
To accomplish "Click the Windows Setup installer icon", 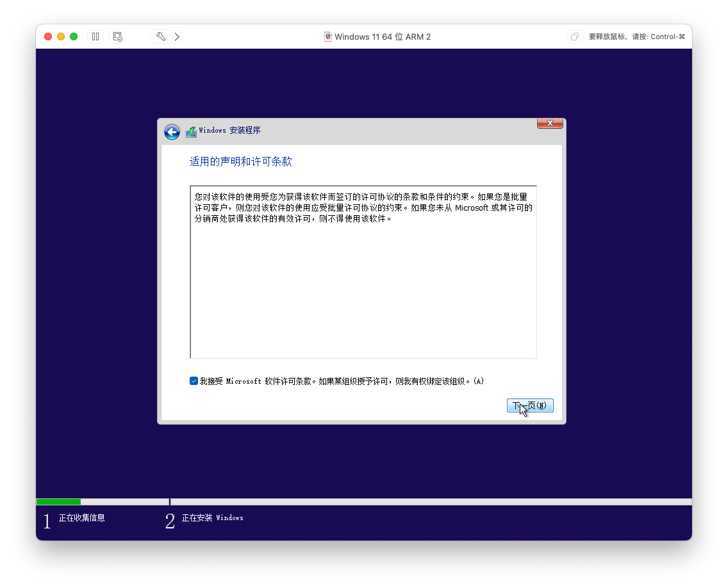I will [x=191, y=132].
